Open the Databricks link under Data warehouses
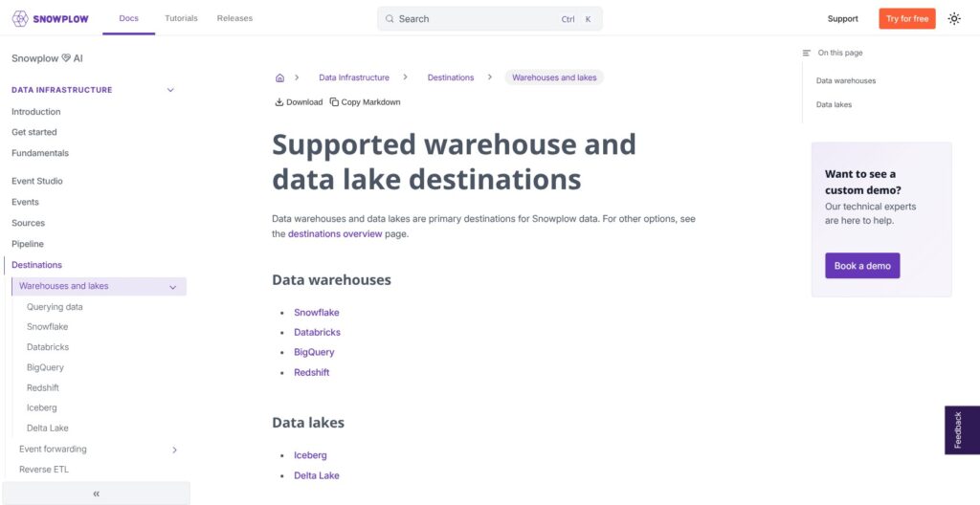The width and height of the screenshot is (980, 505). point(317,333)
